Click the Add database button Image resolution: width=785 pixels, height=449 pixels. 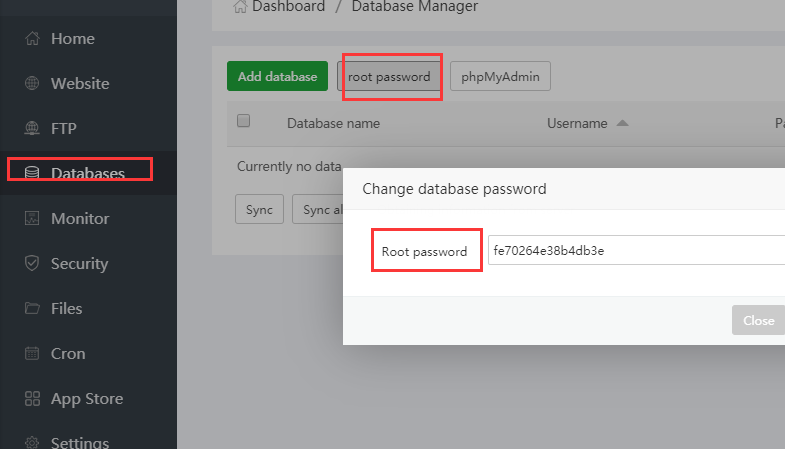[277, 77]
